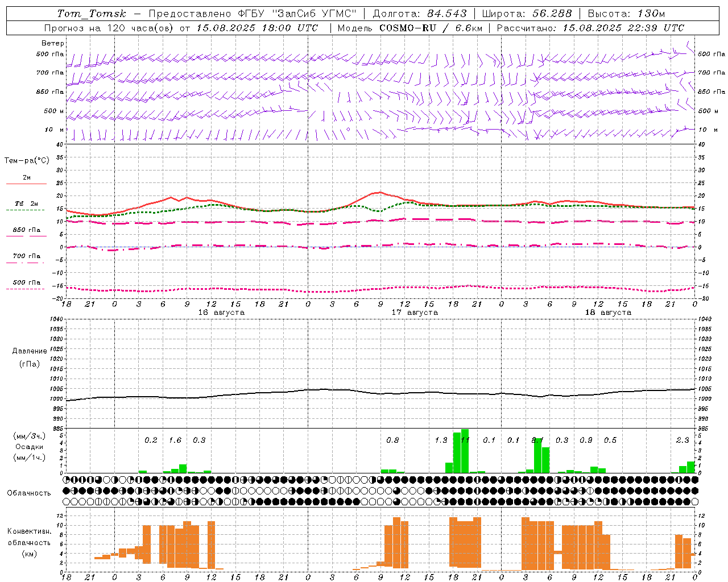Click the 16 августа date label

click(221, 313)
